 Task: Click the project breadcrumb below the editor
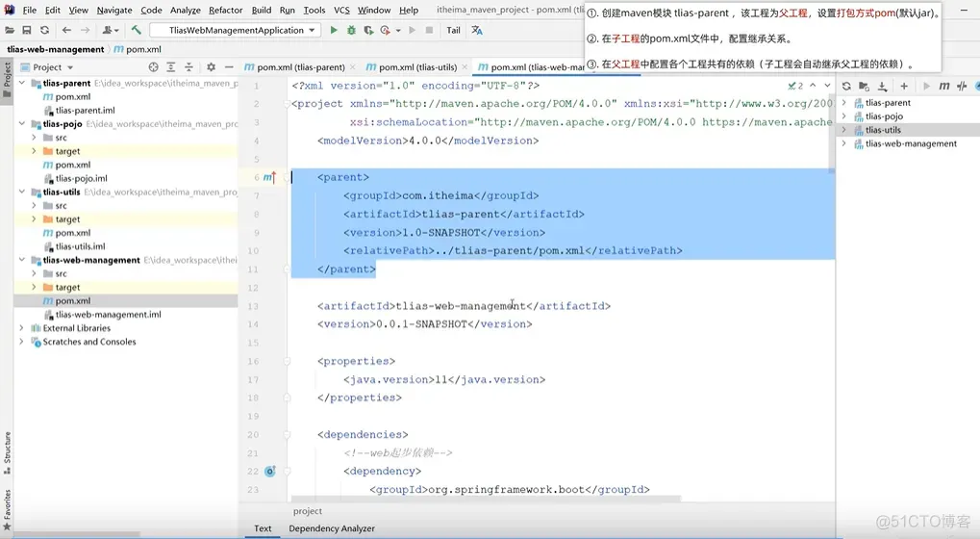tap(308, 511)
